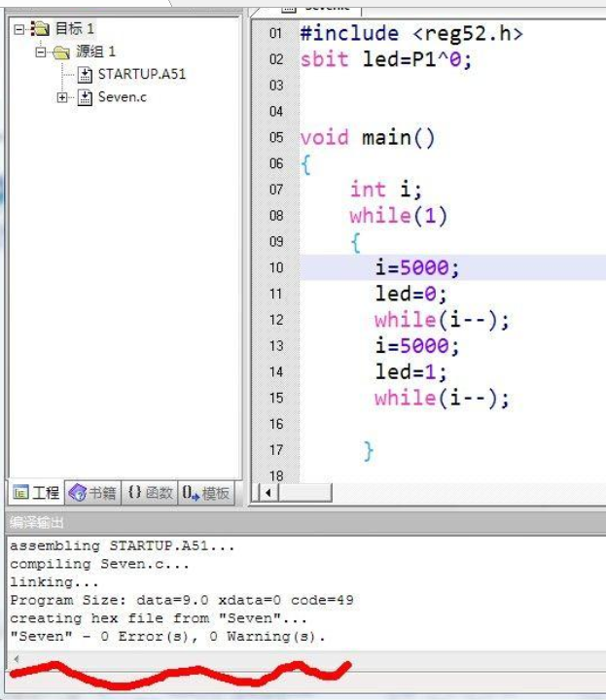Select the 目标 1 label in tree
606x700 pixels.
click(x=74, y=29)
